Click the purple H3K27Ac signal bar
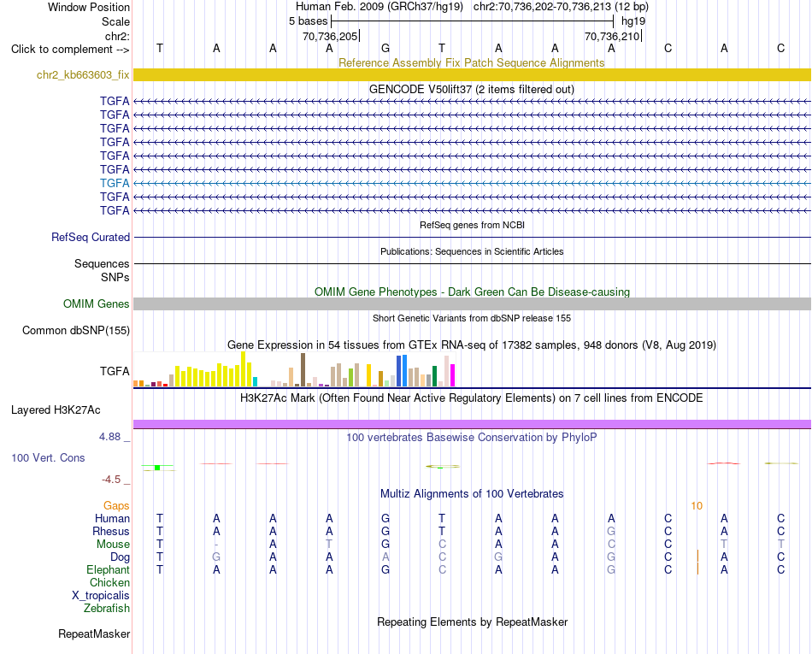The height and width of the screenshot is (654, 812). click(x=472, y=424)
